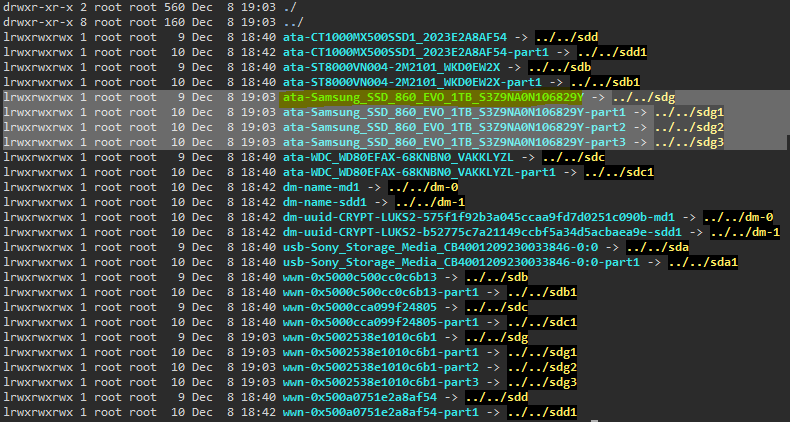Click target ../../sdc1 on WDC_WD80EFAX-part1 row

[619, 172]
